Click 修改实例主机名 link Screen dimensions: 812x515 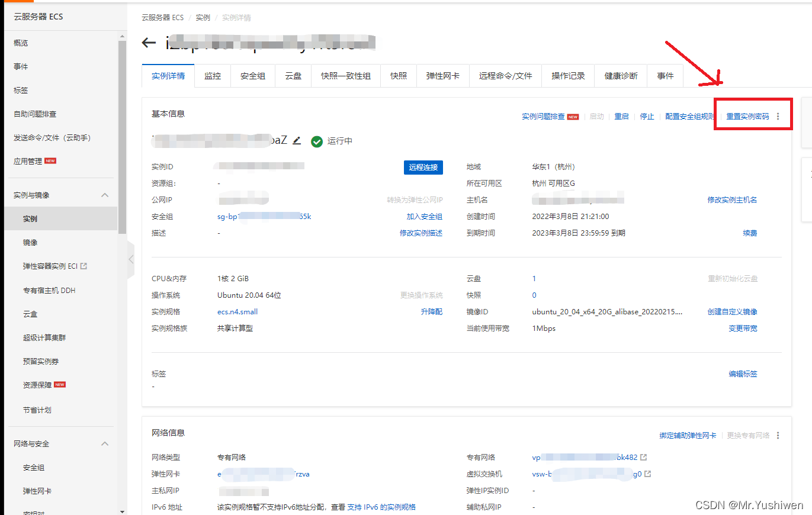click(x=732, y=200)
